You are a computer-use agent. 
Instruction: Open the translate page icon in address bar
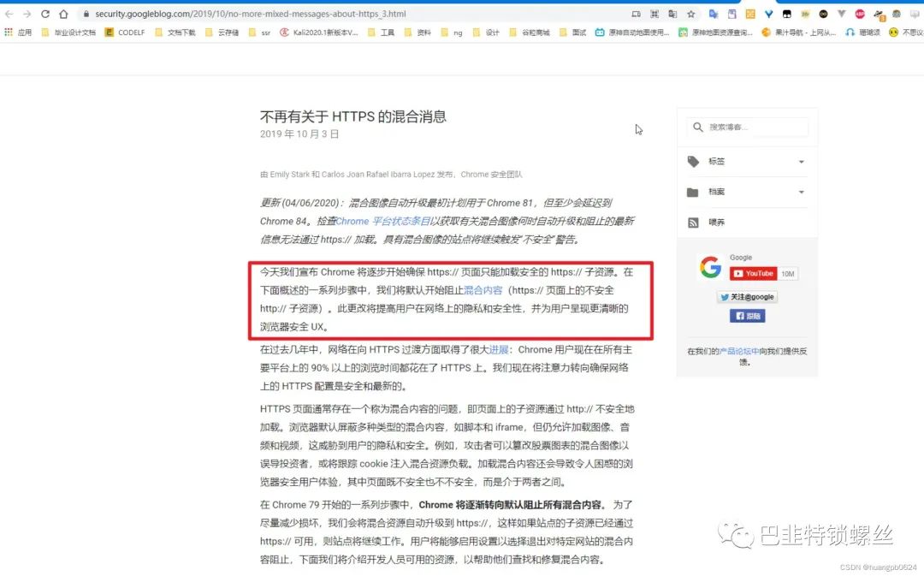click(673, 14)
